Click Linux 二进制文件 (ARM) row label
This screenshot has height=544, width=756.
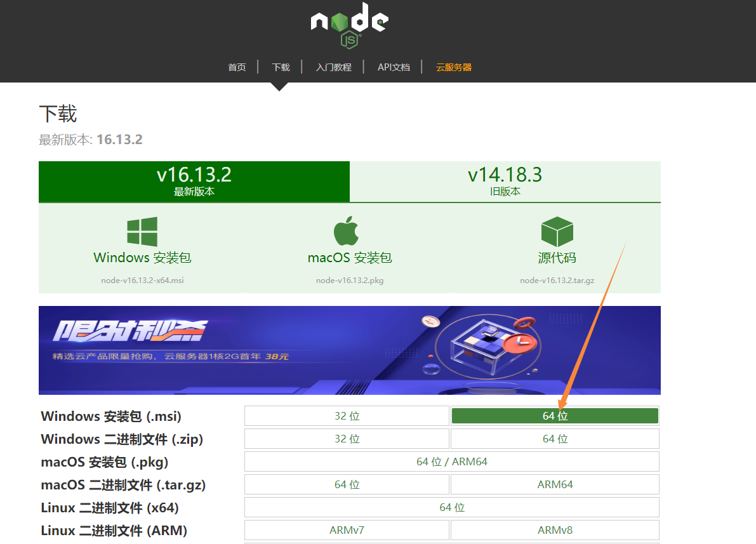click(114, 531)
